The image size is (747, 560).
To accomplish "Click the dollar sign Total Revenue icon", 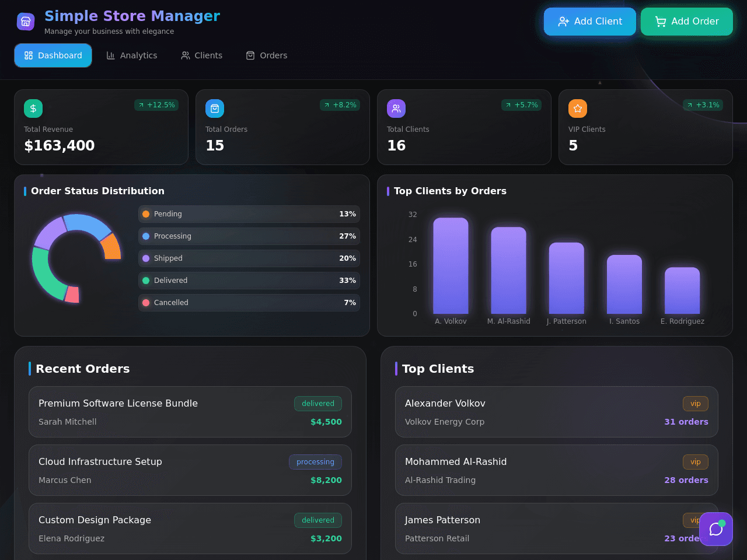I will tap(33, 108).
